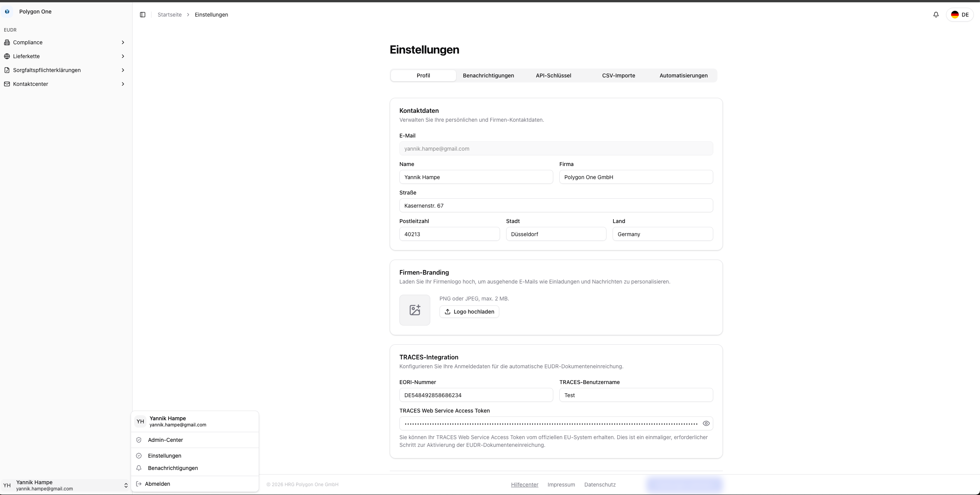Open the notifications bell in header
Screen dimensions: 980x495
click(936, 15)
